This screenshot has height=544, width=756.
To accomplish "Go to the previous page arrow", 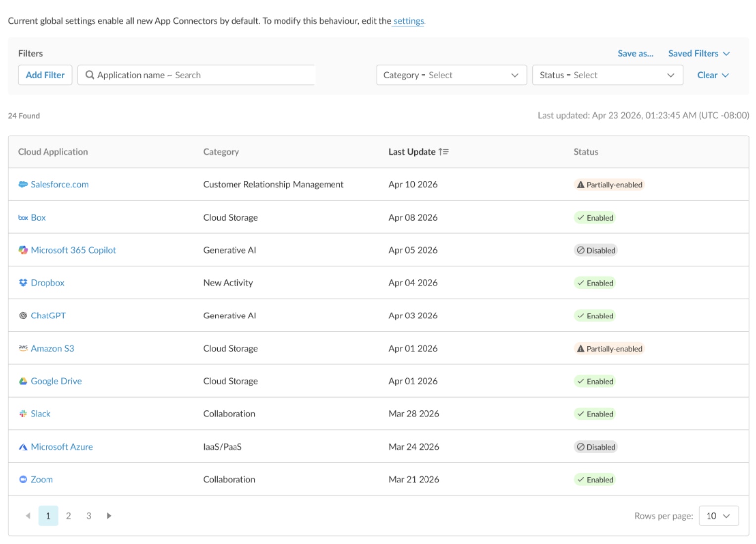I will point(28,516).
